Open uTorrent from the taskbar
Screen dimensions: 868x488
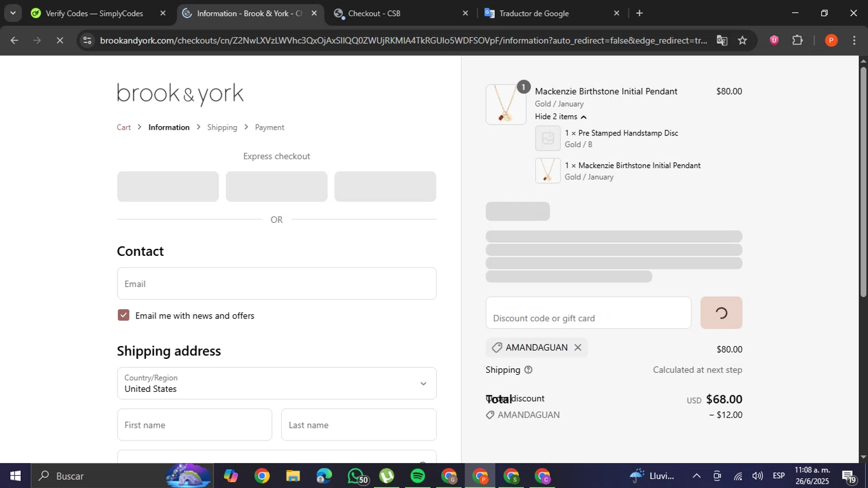click(387, 476)
